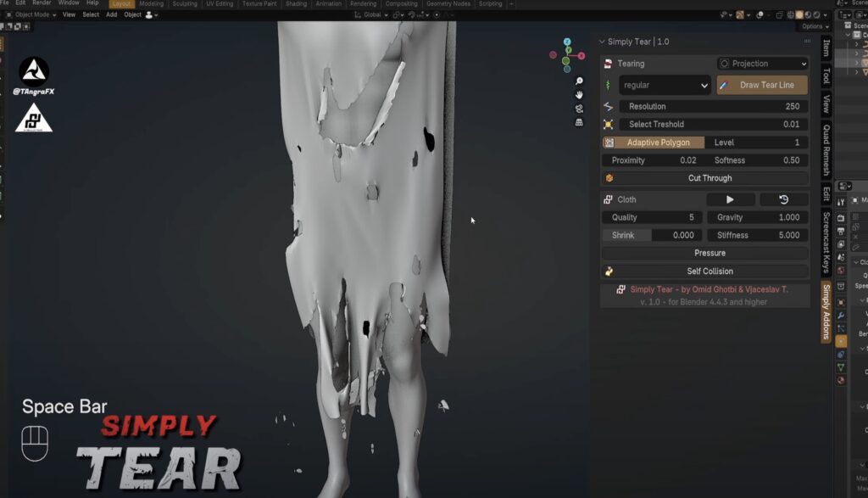
Task: Reset the cloth simulation with the rewind icon
Action: (x=783, y=199)
